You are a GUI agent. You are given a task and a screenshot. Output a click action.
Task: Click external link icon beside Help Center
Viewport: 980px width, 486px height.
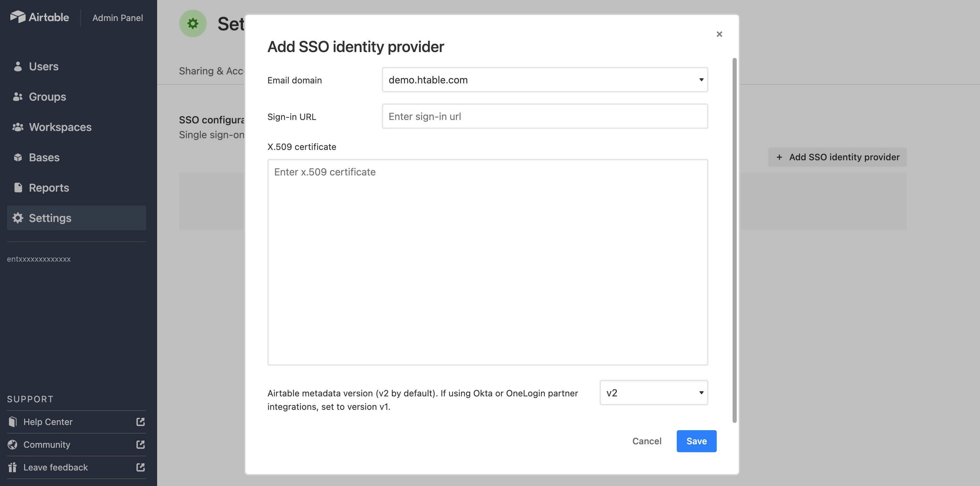(x=140, y=422)
